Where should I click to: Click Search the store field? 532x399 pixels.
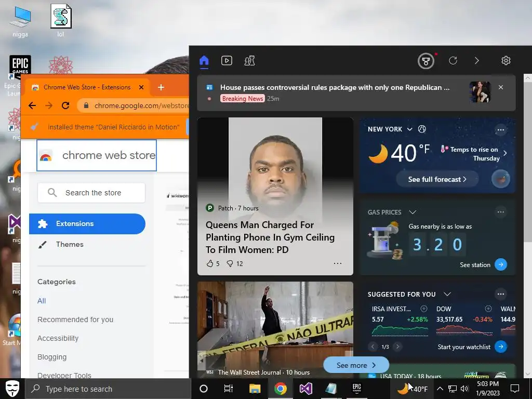[91, 193]
